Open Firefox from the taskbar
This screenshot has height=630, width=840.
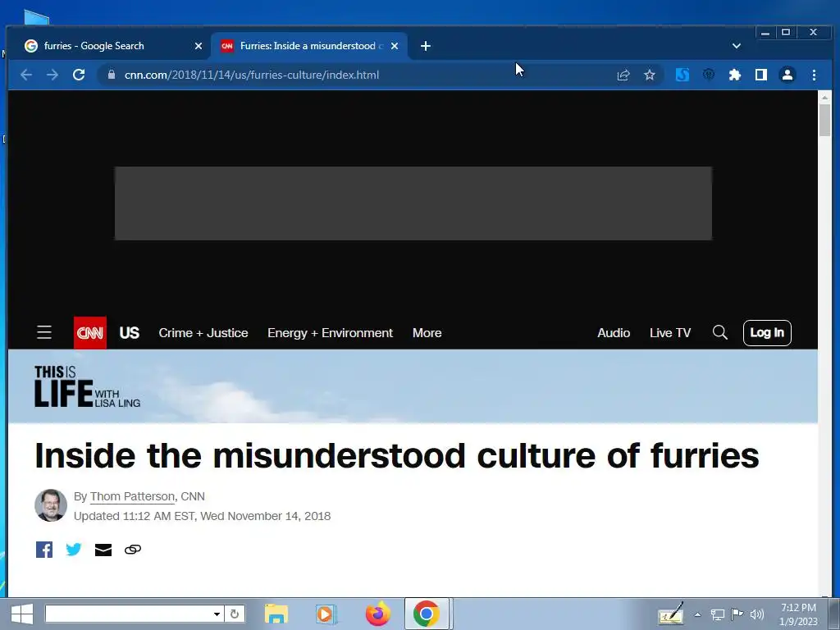point(378,614)
